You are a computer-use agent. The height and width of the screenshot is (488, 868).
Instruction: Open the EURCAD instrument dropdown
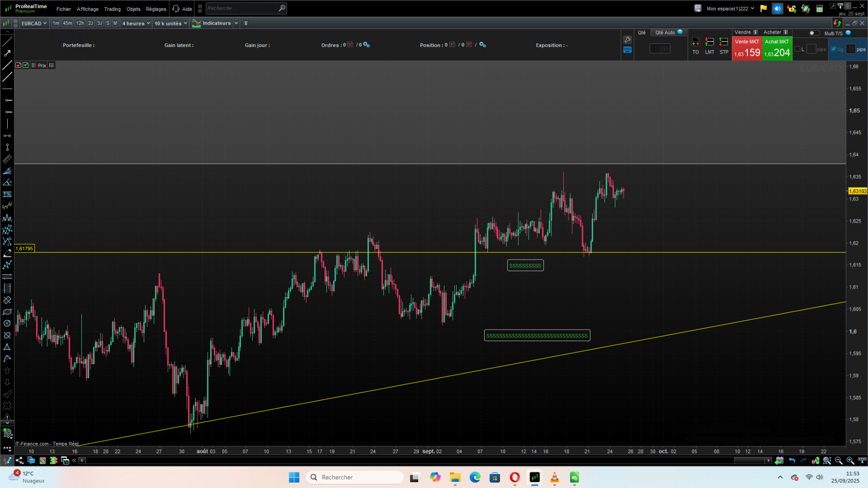click(x=33, y=23)
